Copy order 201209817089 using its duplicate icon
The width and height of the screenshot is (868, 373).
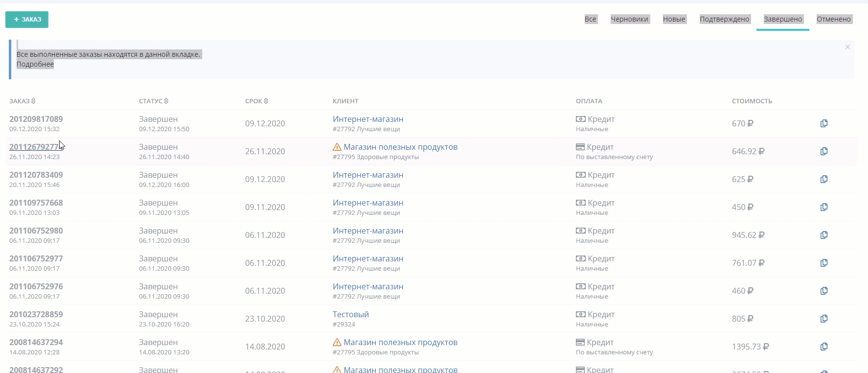pyautogui.click(x=824, y=123)
